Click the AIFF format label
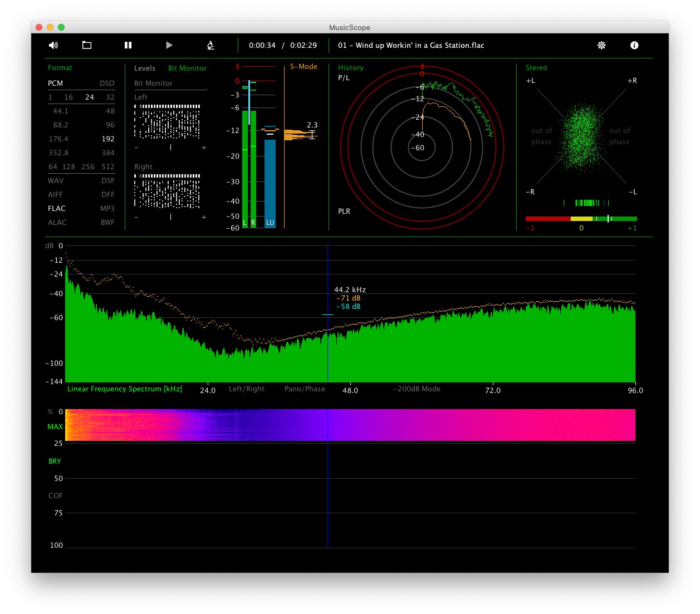Image resolution: width=700 pixels, height=614 pixels. (55, 194)
